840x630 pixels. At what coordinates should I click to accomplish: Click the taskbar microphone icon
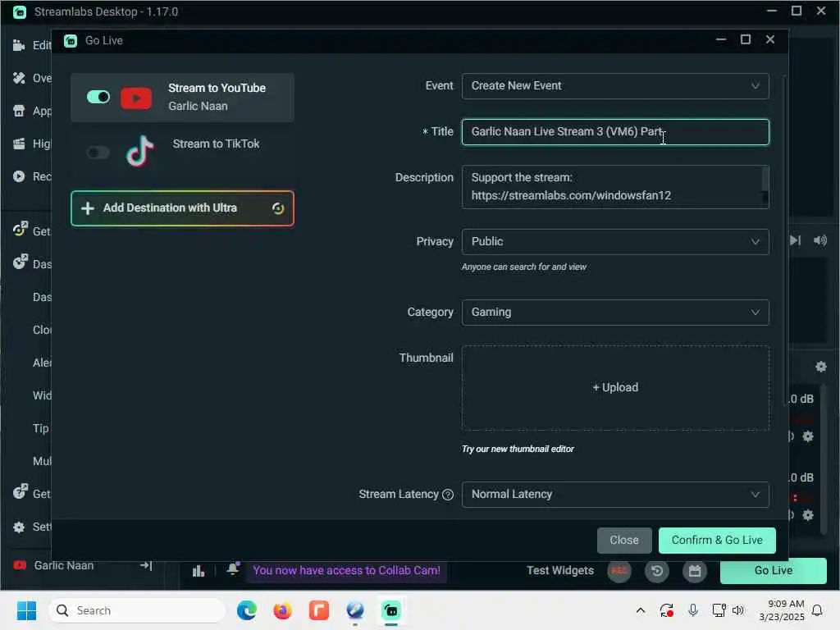click(692, 610)
